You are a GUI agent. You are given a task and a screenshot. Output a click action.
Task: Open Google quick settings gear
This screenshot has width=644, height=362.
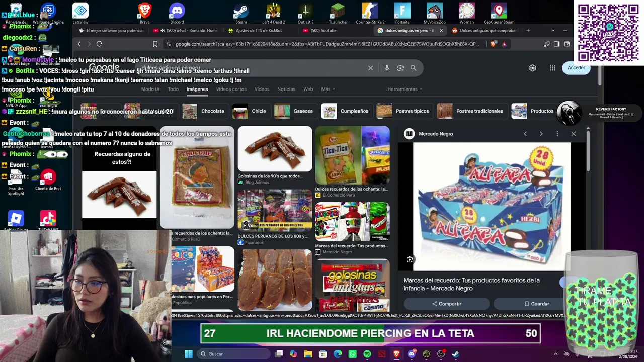pos(532,68)
